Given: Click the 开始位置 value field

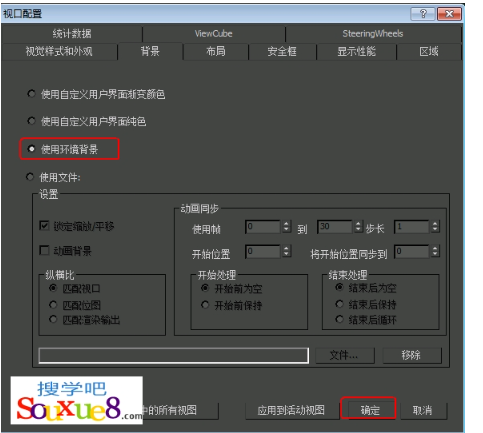Looking at the screenshot, I should [263, 252].
